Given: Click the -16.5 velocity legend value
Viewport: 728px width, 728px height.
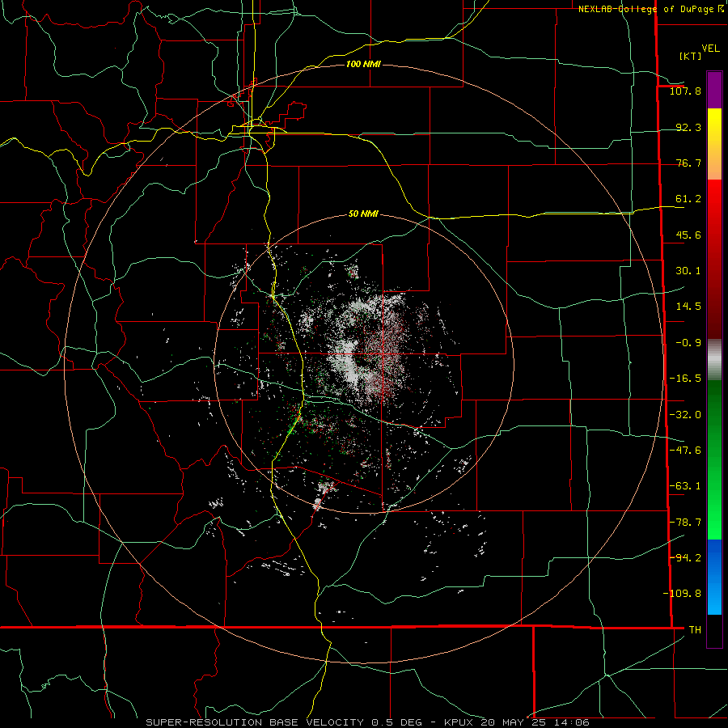Looking at the screenshot, I should 685,379.
